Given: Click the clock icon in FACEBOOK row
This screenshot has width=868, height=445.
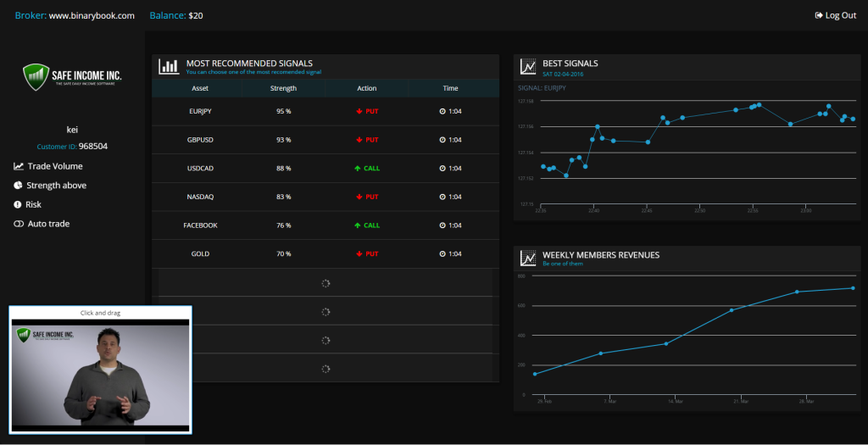Looking at the screenshot, I should [x=442, y=225].
